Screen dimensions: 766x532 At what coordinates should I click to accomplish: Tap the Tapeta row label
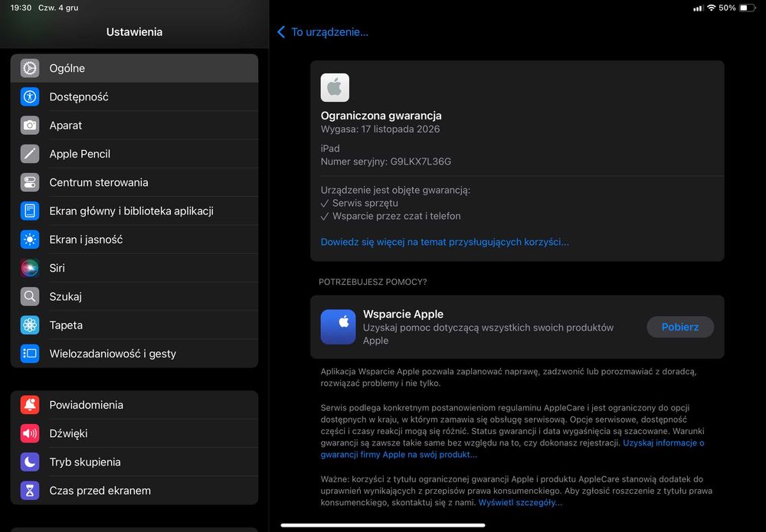point(66,325)
